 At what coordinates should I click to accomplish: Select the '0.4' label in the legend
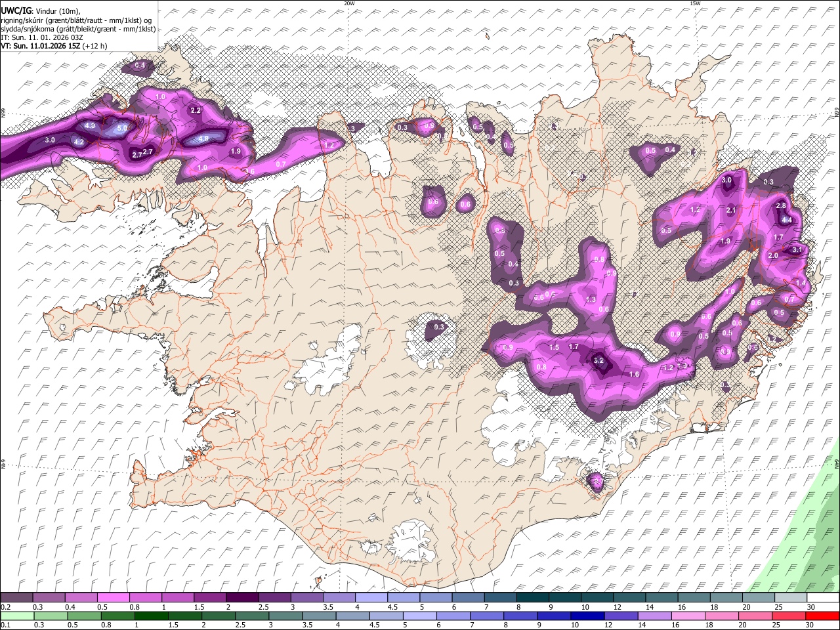(x=70, y=607)
